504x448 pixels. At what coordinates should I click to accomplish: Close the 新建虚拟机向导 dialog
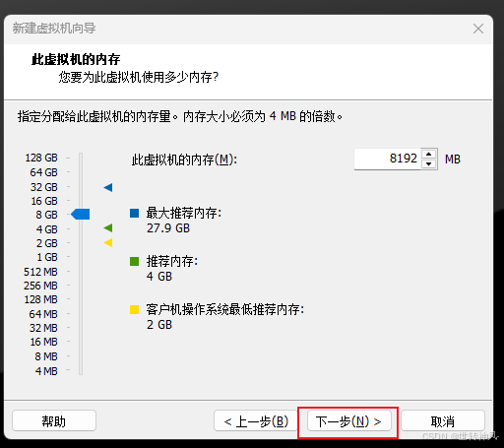pyautogui.click(x=478, y=29)
